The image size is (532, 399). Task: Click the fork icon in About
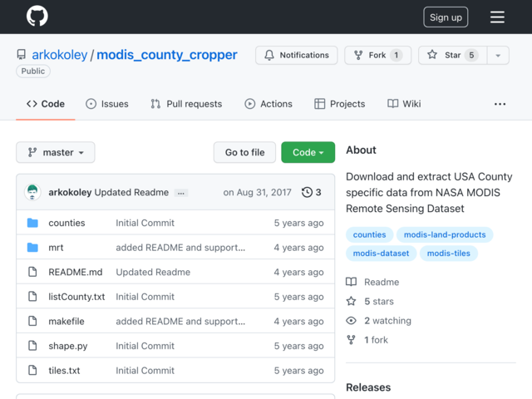point(351,340)
